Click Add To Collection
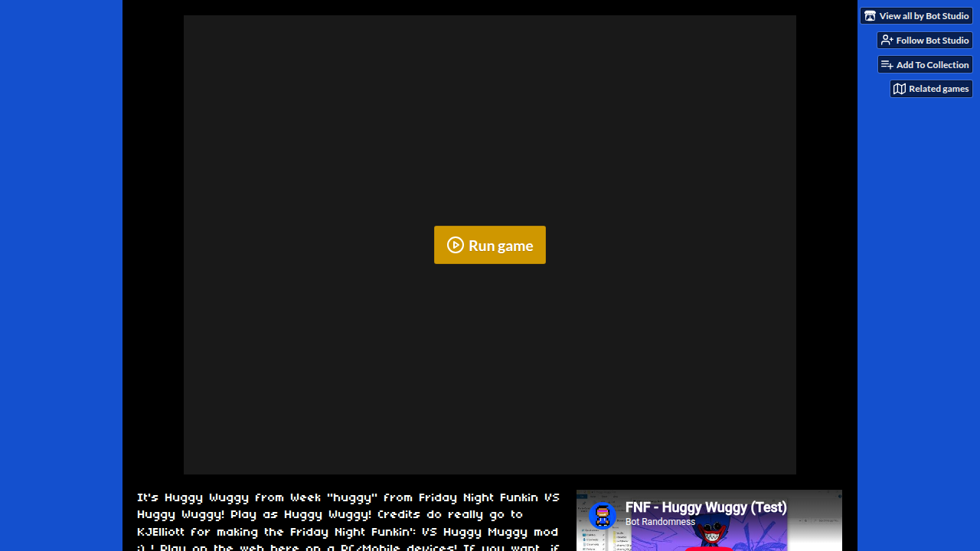 [925, 65]
